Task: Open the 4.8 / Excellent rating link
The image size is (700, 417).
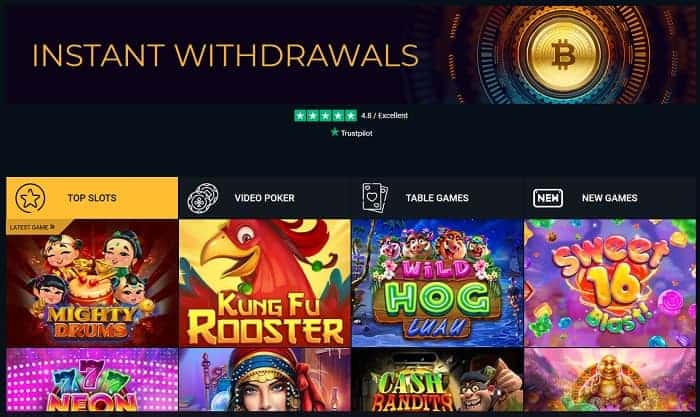Action: pyautogui.click(x=384, y=116)
